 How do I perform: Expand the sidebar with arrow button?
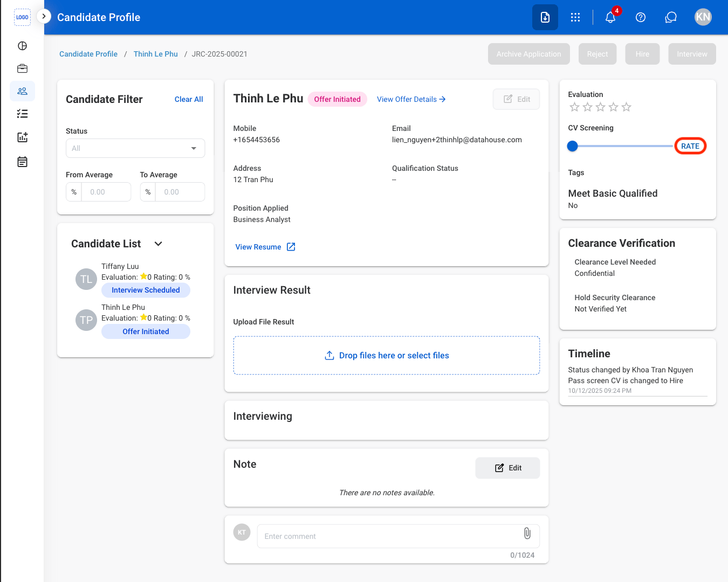44,16
